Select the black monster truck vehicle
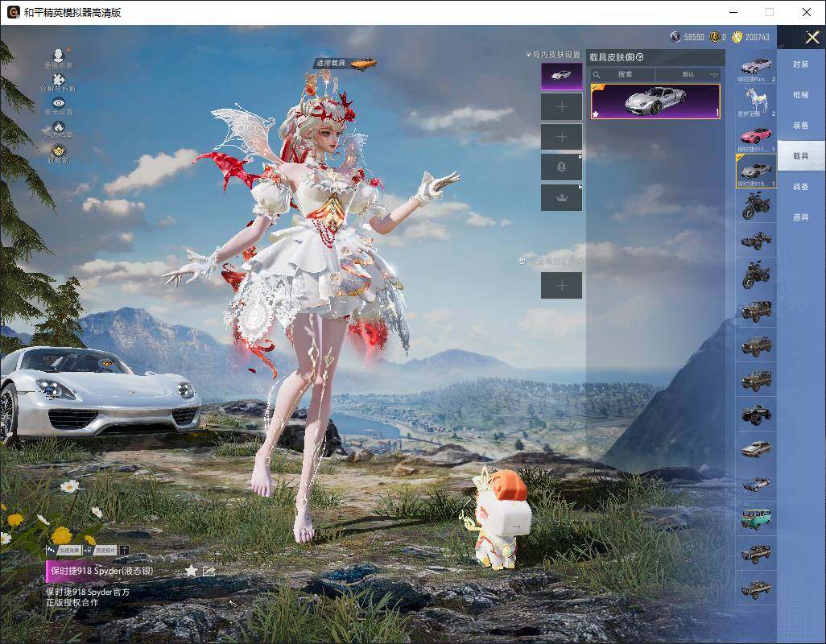This screenshot has height=644, width=826. pos(756,415)
